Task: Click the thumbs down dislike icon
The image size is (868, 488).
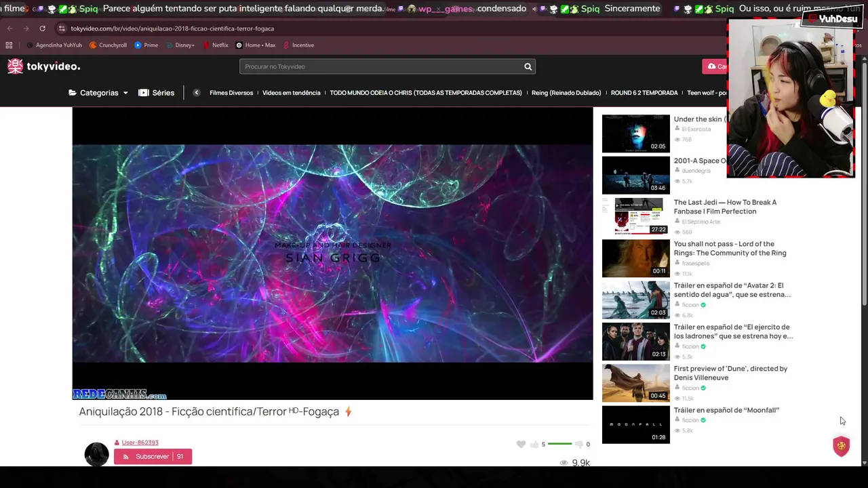Action: [578, 444]
